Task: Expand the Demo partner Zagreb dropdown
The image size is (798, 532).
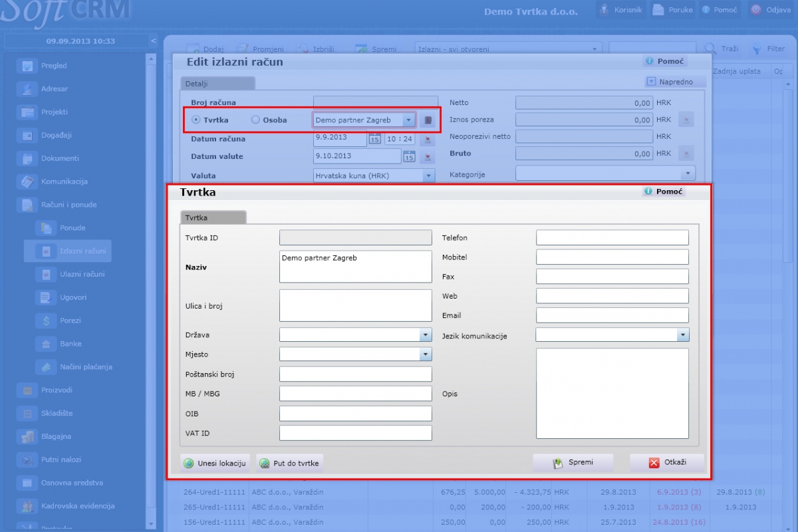Action: click(x=409, y=120)
